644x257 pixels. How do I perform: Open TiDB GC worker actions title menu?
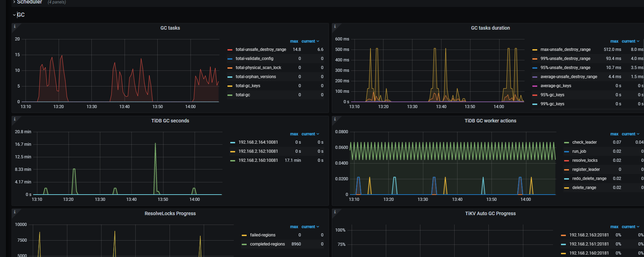490,121
